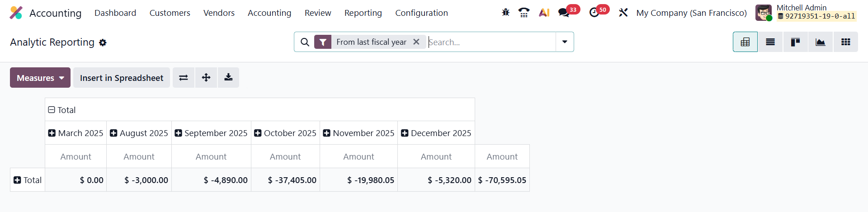This screenshot has width=868, height=212.
Task: Open the activities clock icon
Action: tap(594, 13)
